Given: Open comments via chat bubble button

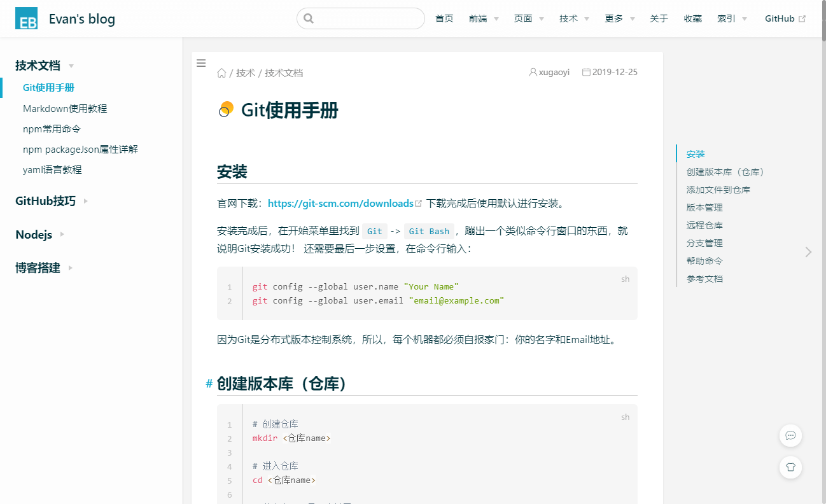Looking at the screenshot, I should (x=791, y=435).
